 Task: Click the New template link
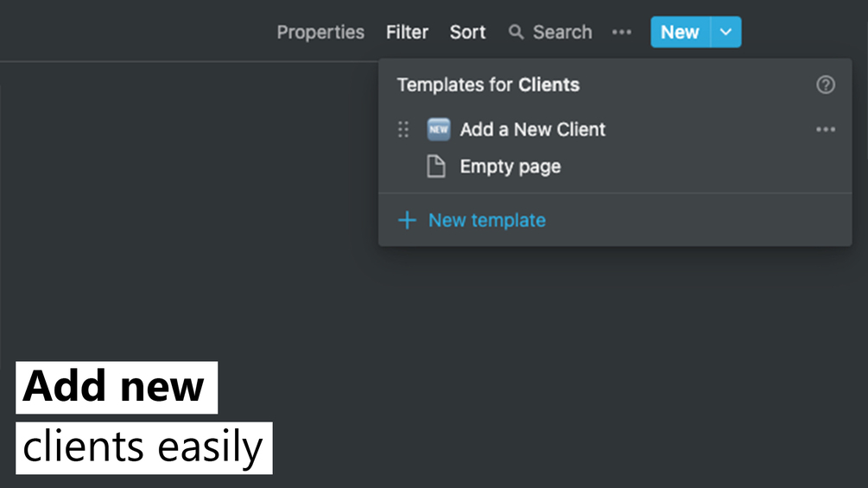pyautogui.click(x=486, y=220)
